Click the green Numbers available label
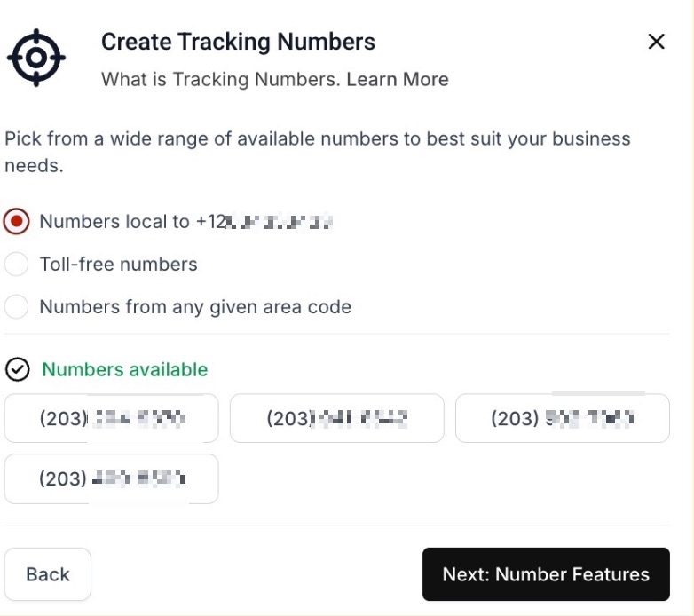This screenshot has height=616, width=694. point(125,369)
